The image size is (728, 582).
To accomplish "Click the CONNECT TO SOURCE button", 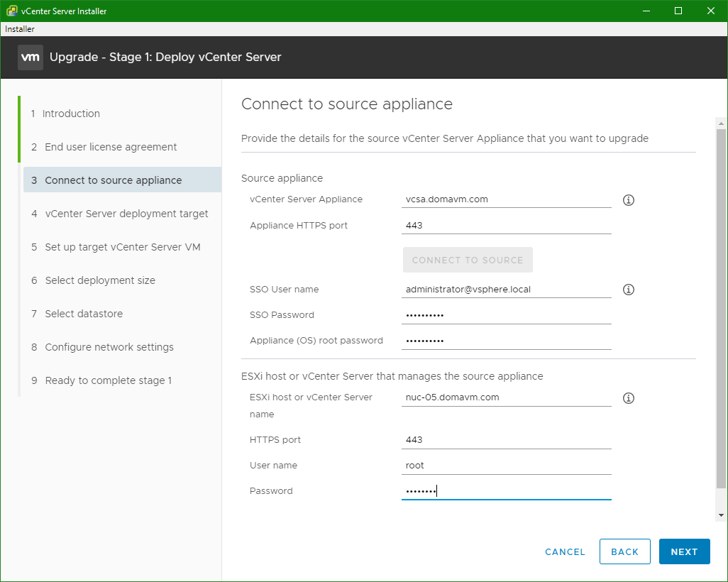I will [468, 260].
